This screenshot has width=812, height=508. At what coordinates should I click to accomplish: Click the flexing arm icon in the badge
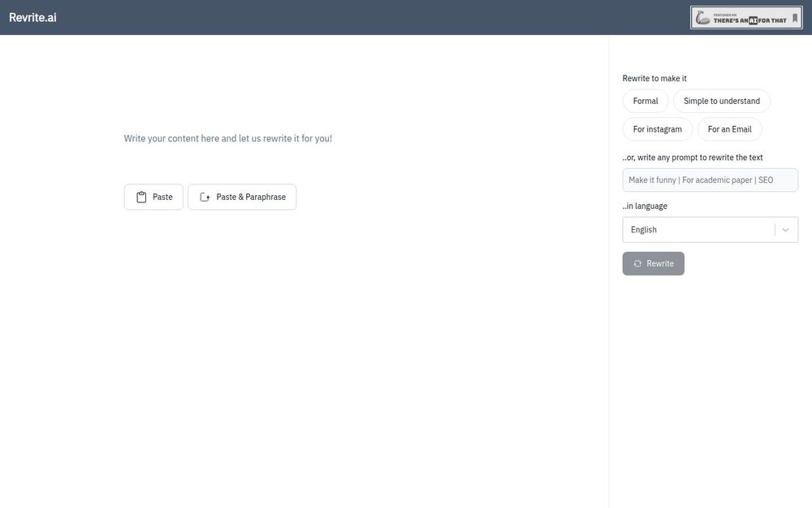702,18
